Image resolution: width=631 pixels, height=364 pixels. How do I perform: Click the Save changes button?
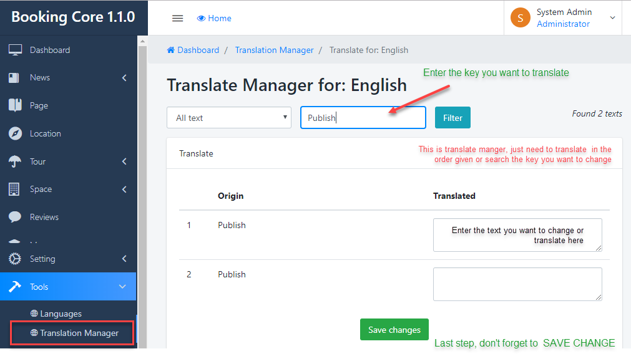[x=394, y=330]
